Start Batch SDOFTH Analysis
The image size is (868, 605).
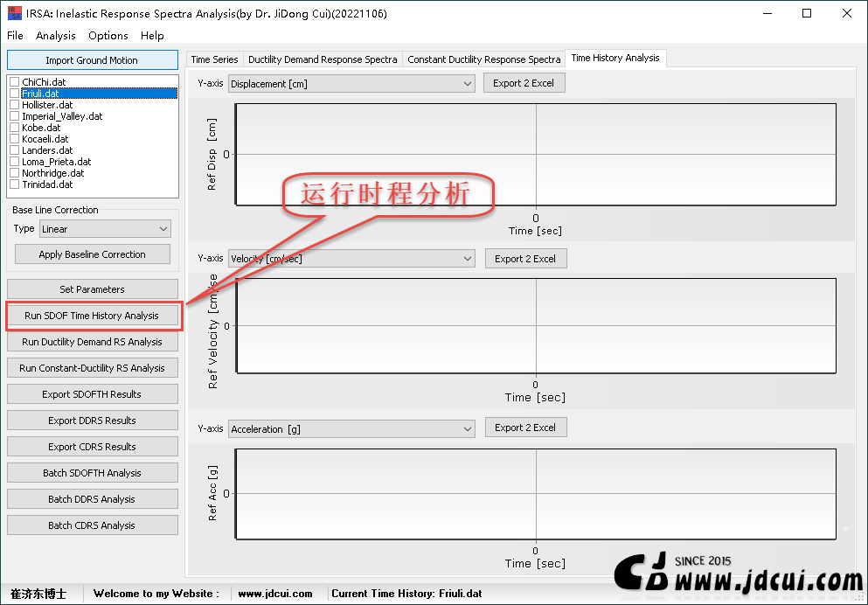[93, 473]
